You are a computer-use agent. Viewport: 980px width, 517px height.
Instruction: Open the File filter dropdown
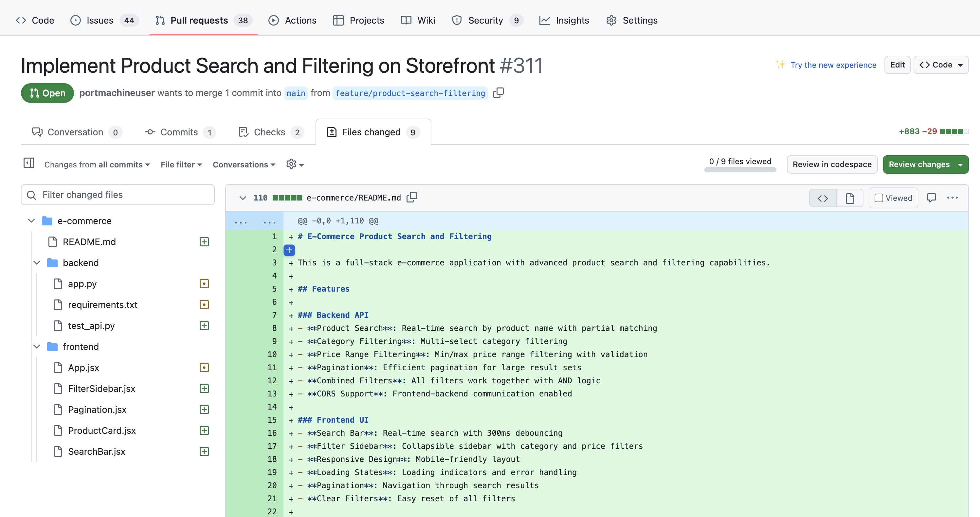tap(181, 164)
